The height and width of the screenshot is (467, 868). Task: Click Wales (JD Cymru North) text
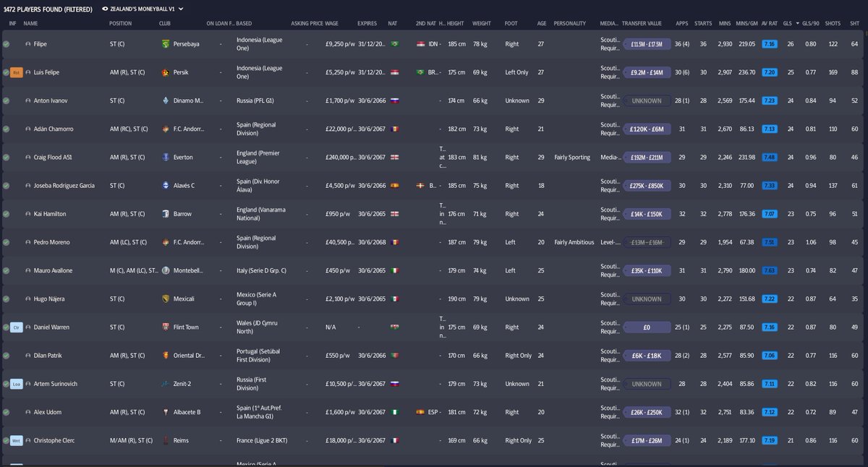pyautogui.click(x=255, y=327)
